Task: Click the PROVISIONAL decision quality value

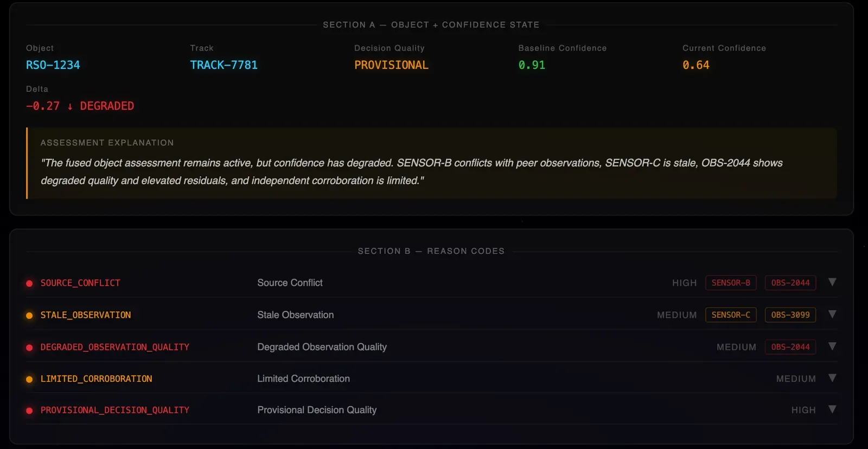Action: click(x=391, y=65)
